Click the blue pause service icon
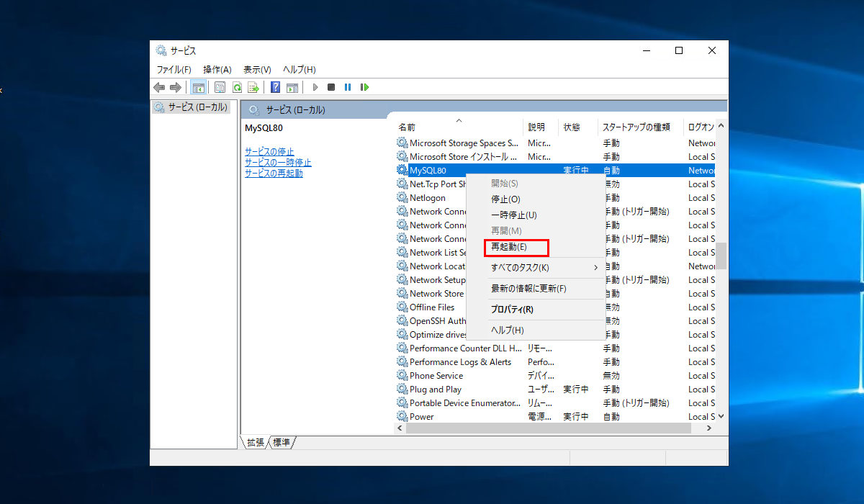Image resolution: width=864 pixels, height=504 pixels. coord(348,87)
